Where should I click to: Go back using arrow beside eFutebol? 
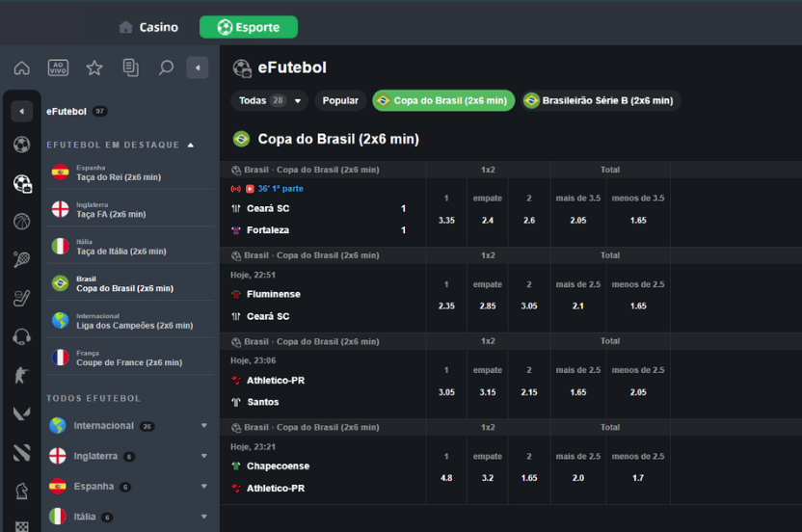[x=21, y=111]
